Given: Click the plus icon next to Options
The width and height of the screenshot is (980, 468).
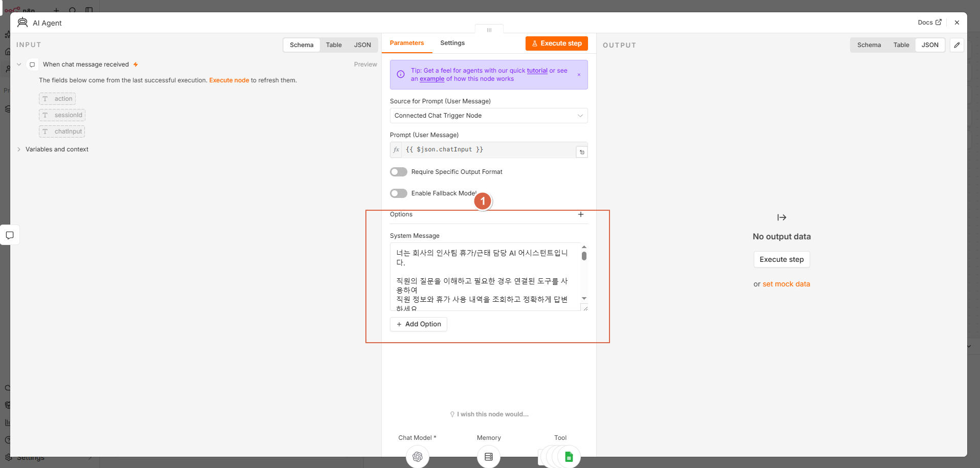Looking at the screenshot, I should tap(581, 214).
